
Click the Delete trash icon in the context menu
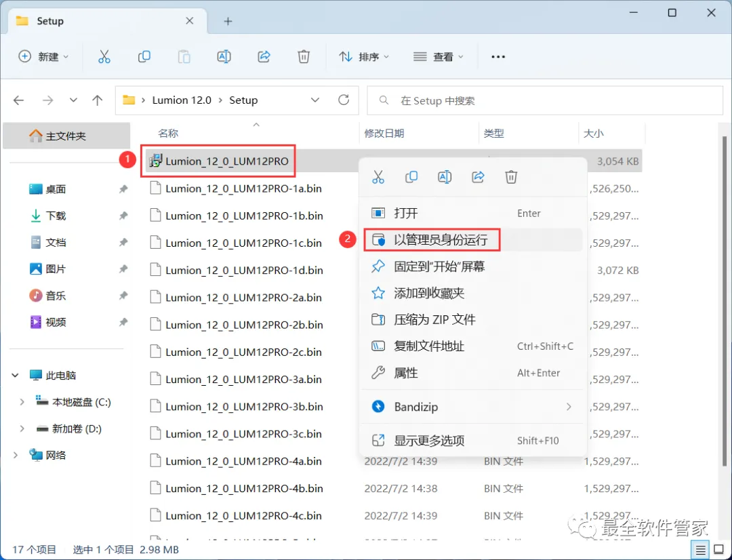511,177
